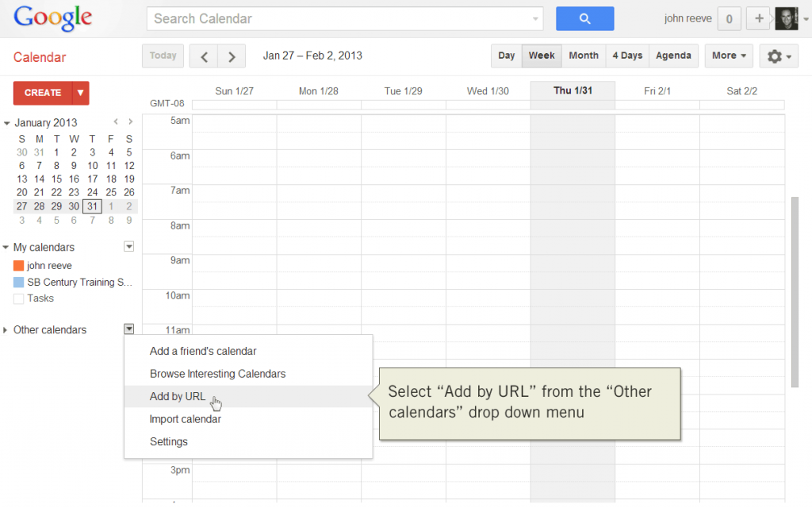Expand the Other calendars section
The height and width of the screenshot is (508, 812).
[x=6, y=329]
